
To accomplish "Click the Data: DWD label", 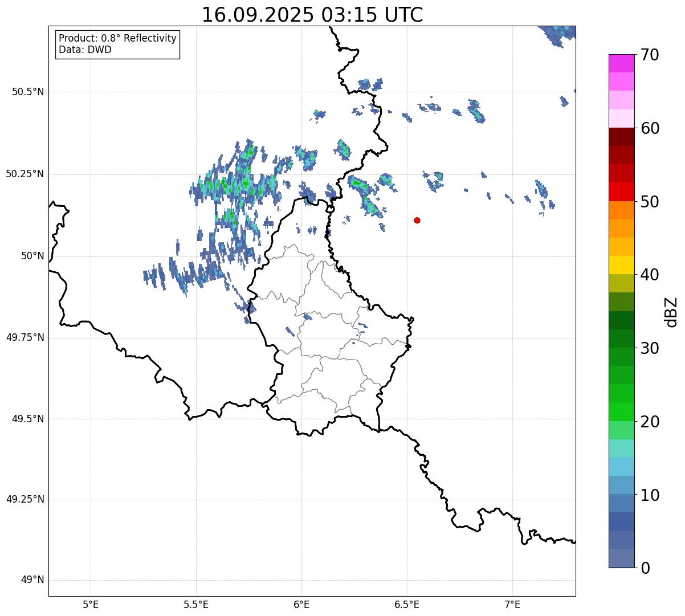I will tap(85, 50).
